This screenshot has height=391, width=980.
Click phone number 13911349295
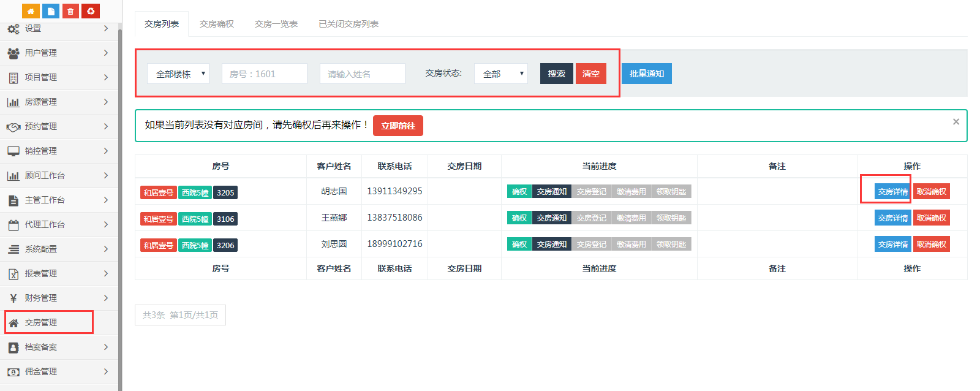pyautogui.click(x=394, y=191)
